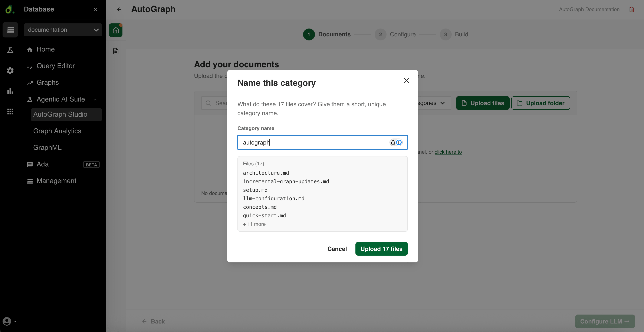Open Graphs in sidebar
644x332 pixels.
coord(43,82)
